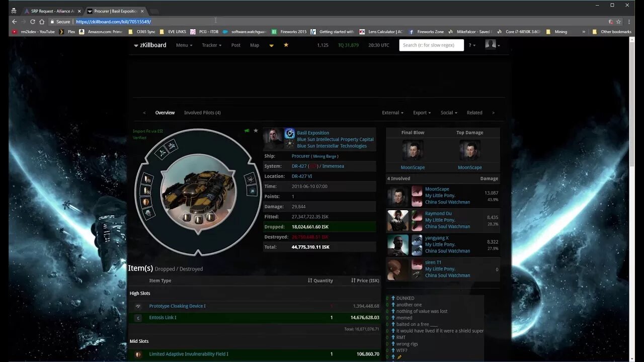Go to next kill with right arrow
644x362 pixels.
click(493, 113)
